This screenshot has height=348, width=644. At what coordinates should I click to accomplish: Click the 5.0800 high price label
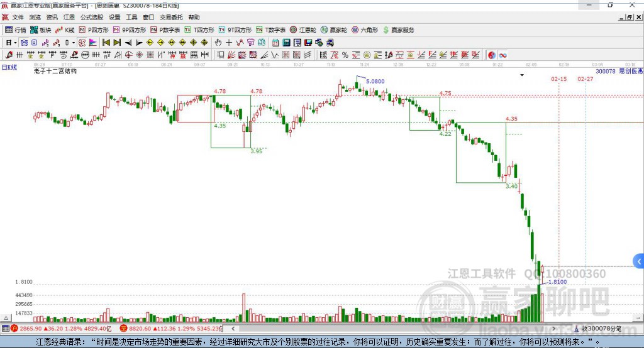tap(375, 81)
